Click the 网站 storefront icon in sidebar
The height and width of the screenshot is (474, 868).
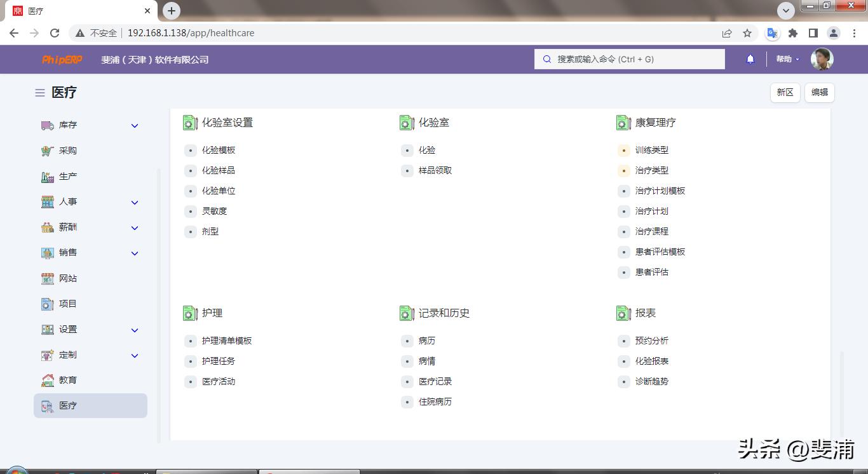pos(48,278)
